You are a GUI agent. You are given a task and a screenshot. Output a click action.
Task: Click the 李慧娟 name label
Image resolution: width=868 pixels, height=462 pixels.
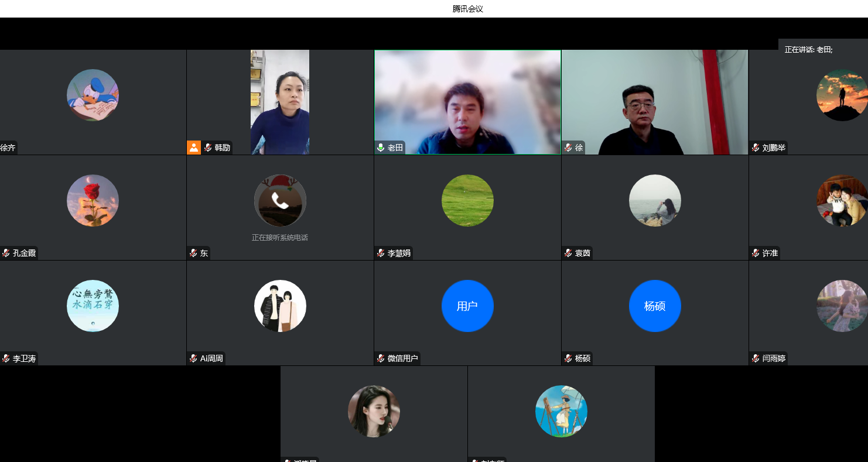click(399, 253)
